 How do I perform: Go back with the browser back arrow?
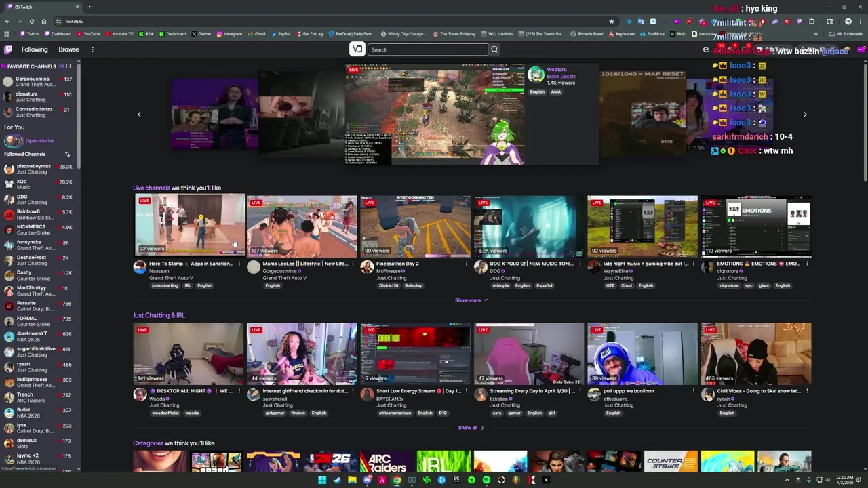(x=7, y=21)
